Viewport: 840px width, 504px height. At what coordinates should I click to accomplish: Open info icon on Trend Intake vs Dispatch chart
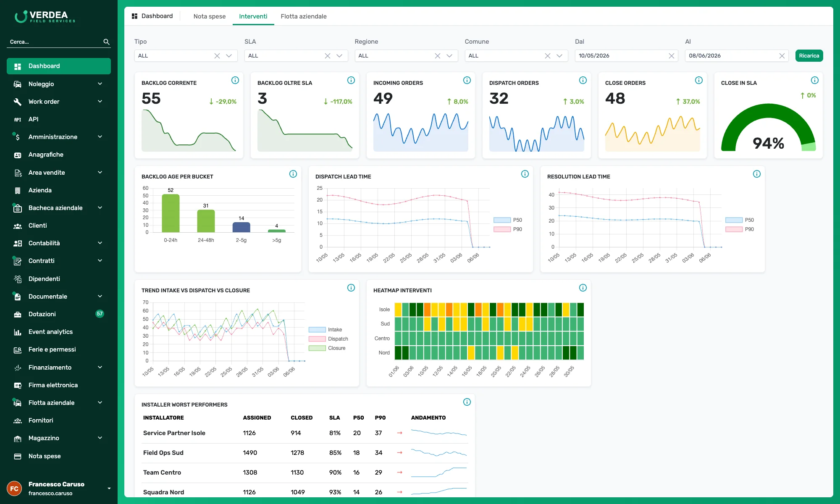(351, 288)
